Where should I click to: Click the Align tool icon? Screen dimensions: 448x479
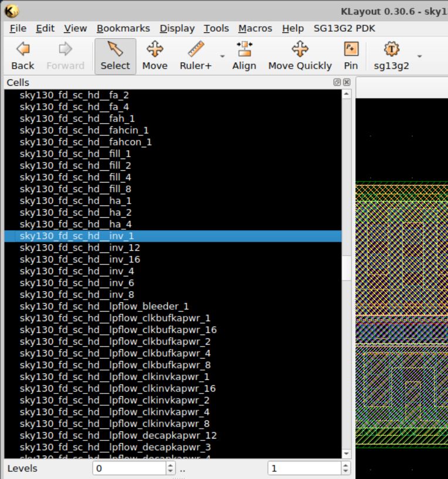pyautogui.click(x=244, y=49)
